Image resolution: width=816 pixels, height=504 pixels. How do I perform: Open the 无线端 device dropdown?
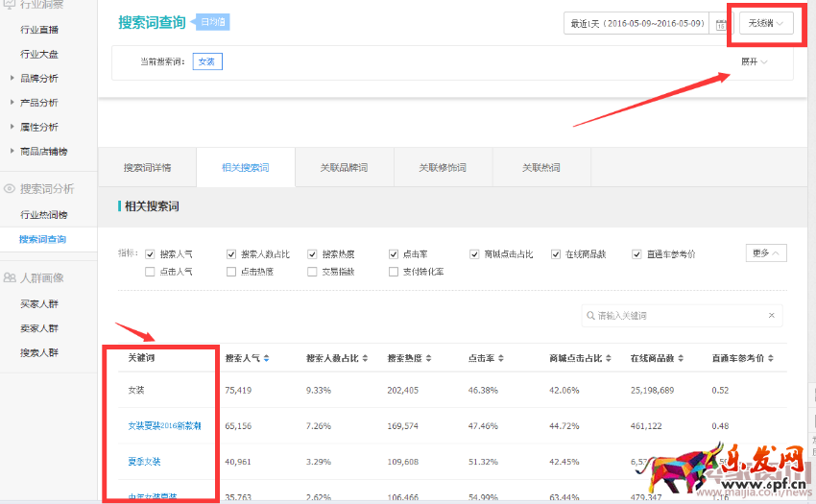pyautogui.click(x=765, y=24)
